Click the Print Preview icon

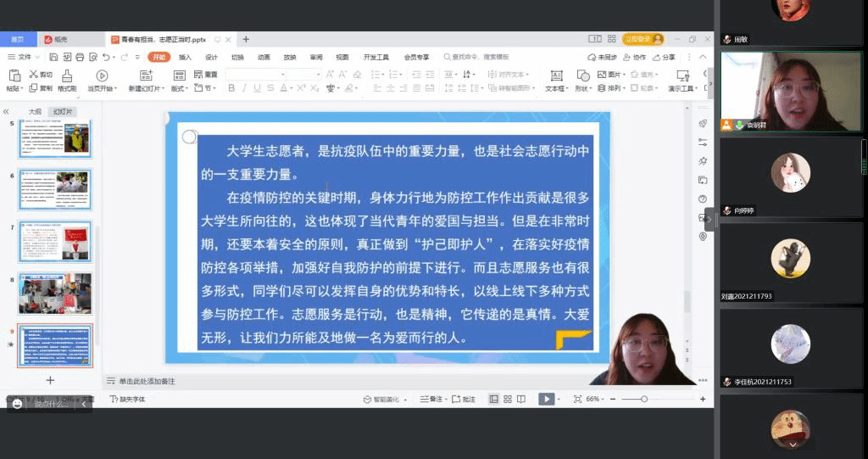(93, 57)
